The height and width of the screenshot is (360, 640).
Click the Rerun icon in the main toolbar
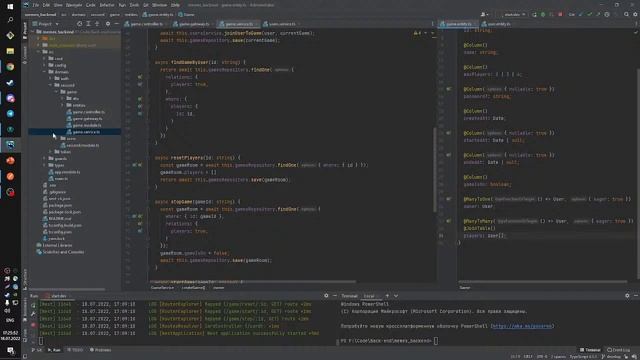click(534, 15)
